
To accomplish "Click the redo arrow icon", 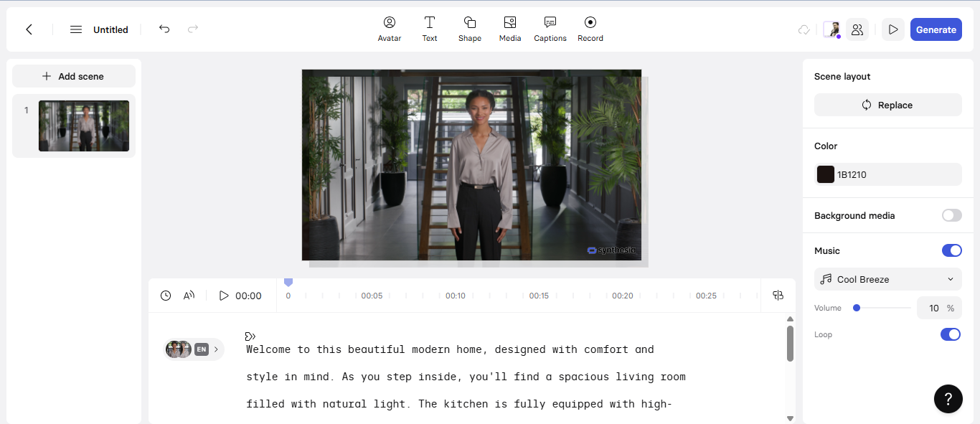I will (x=193, y=29).
